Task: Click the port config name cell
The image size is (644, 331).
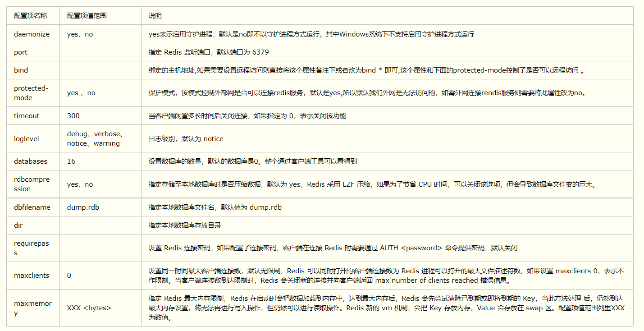Action: (x=33, y=52)
